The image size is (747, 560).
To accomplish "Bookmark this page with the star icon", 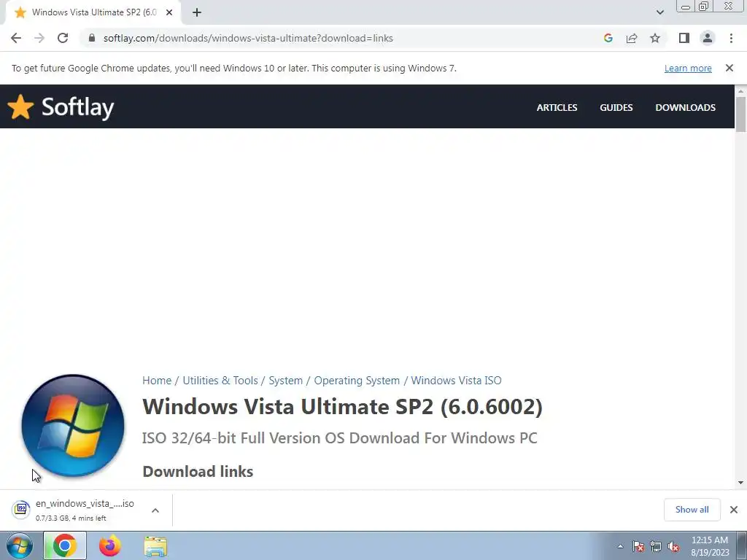I will (655, 38).
